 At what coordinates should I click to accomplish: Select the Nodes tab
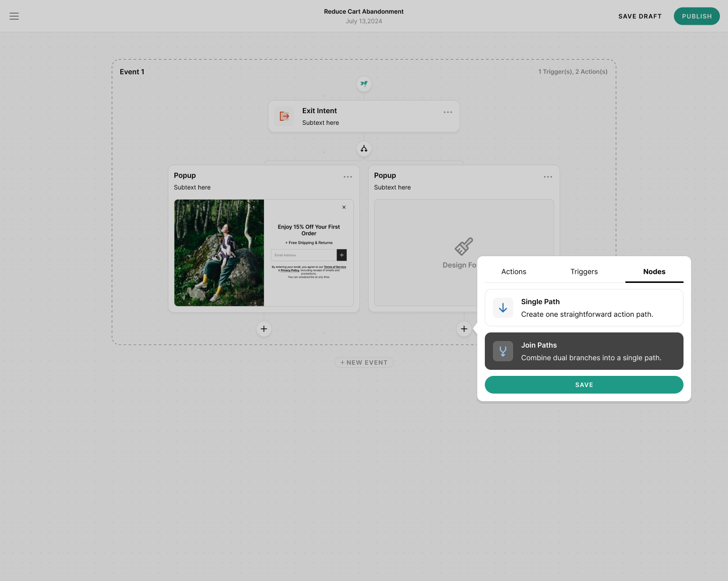[654, 272]
